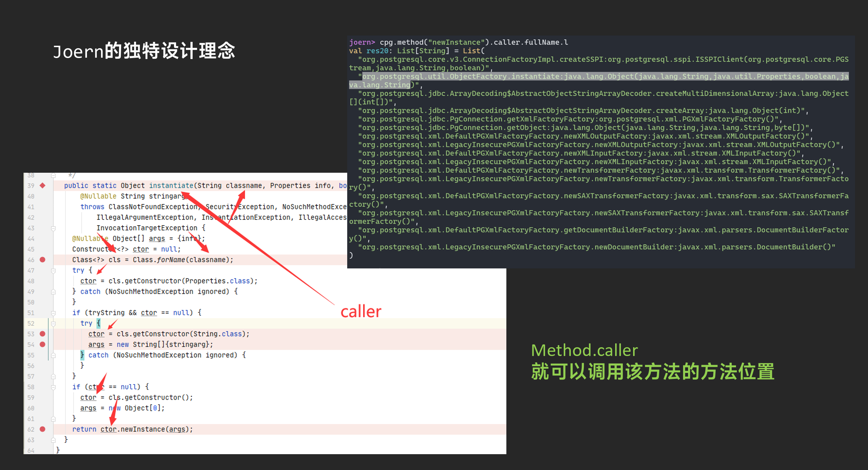This screenshot has width=868, height=470.
Task: Click the 'args' variable on line 44
Action: [x=157, y=239]
